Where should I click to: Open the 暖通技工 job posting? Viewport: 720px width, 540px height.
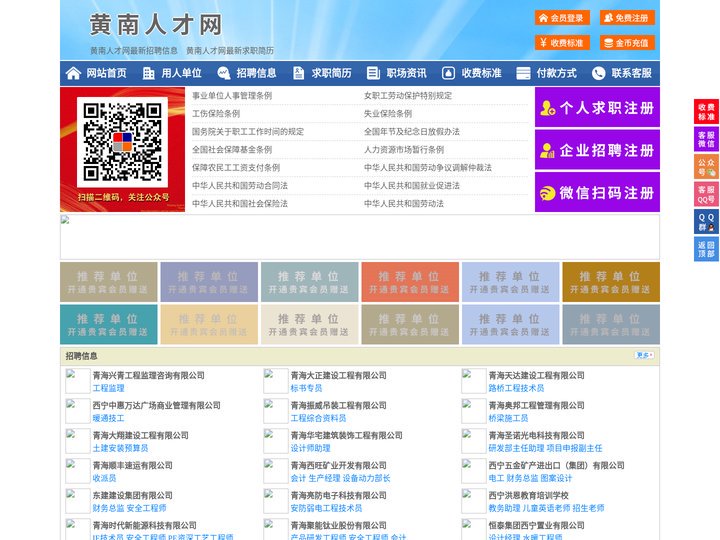(x=108, y=418)
